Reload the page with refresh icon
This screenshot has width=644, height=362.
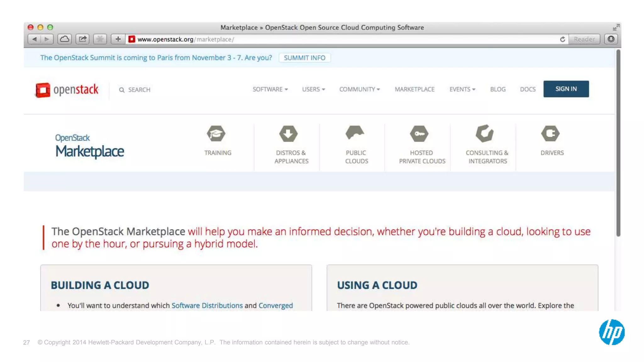pyautogui.click(x=562, y=39)
